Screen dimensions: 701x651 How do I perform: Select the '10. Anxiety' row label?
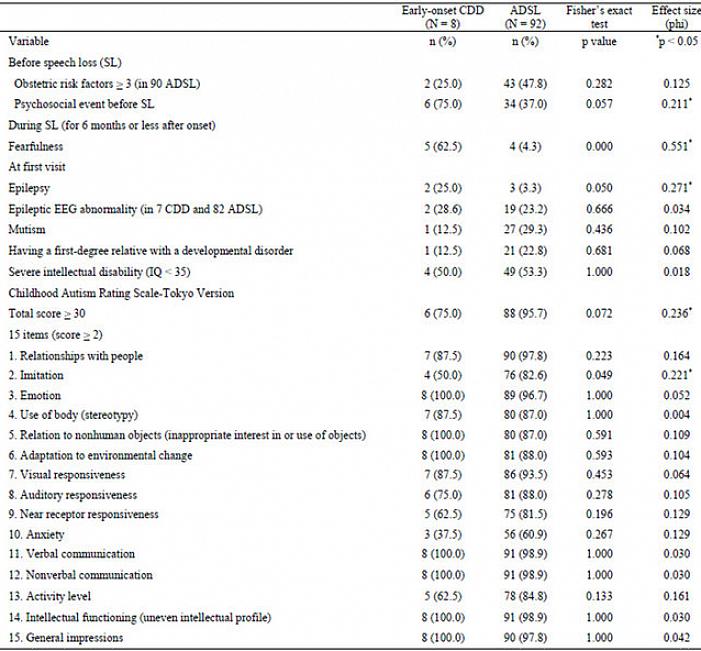click(x=36, y=535)
